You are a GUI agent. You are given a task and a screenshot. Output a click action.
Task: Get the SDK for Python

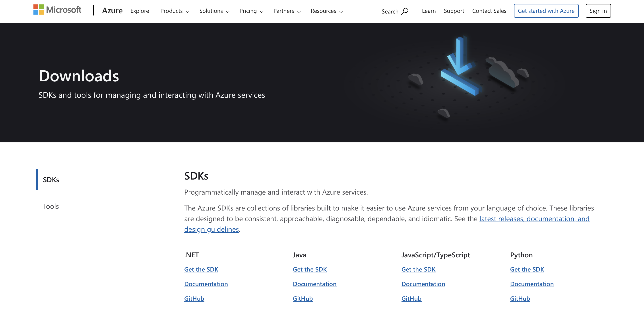click(x=527, y=269)
